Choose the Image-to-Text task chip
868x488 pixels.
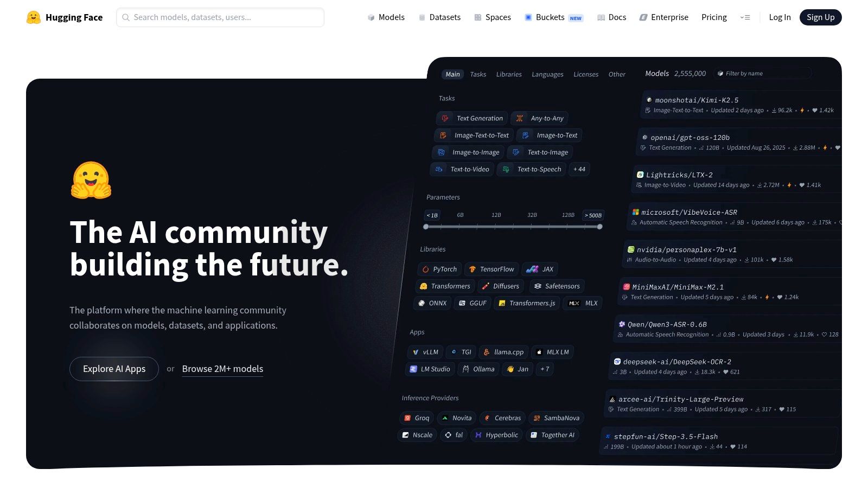click(550, 135)
